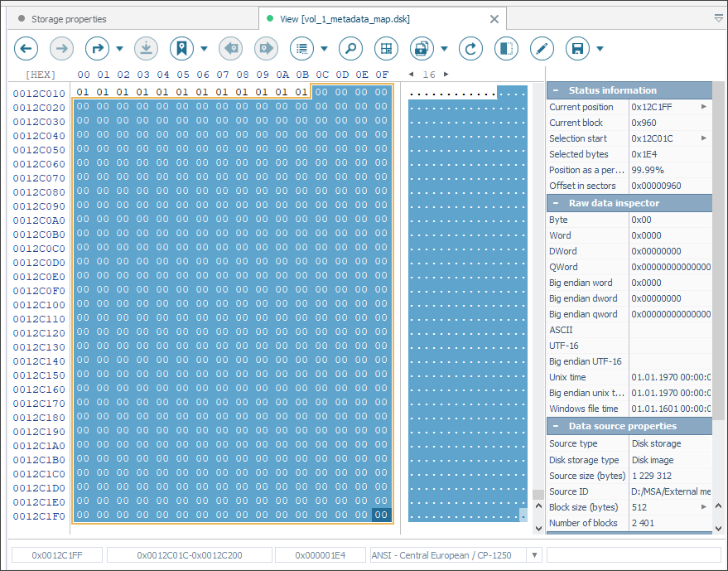Screen dimensions: 728x571
Task: Increase bytes per row right arrow
Action: (x=446, y=75)
